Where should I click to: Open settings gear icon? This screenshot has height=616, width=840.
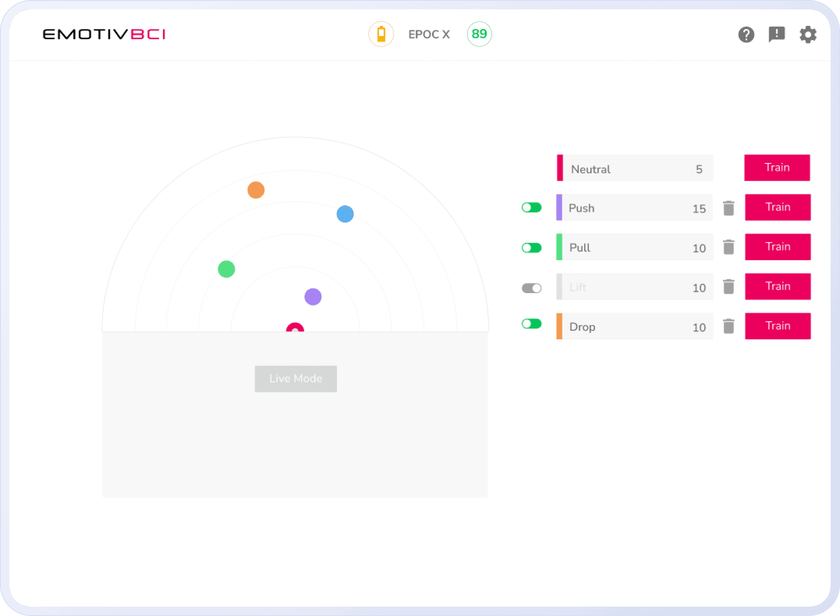click(x=808, y=34)
